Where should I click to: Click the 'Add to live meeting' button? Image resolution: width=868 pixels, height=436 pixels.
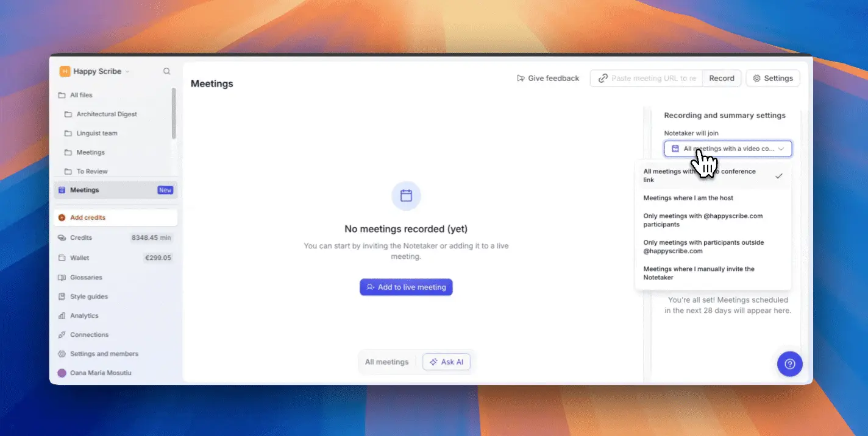tap(406, 287)
